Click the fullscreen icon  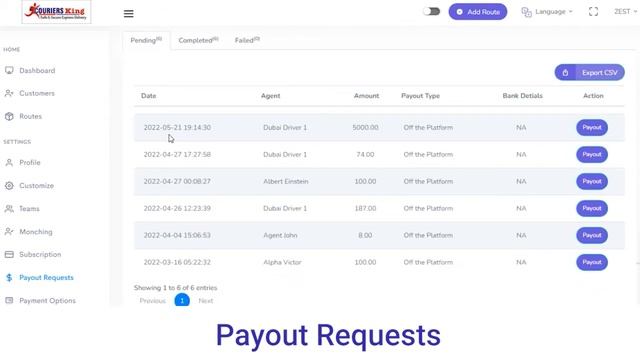pos(593,12)
